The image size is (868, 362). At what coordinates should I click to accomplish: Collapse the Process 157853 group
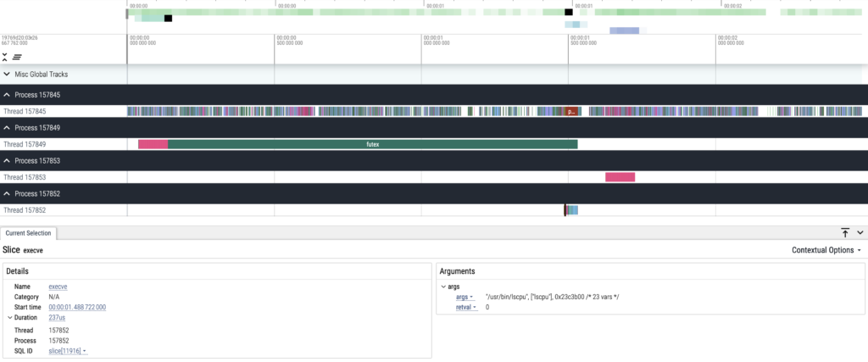[x=7, y=161]
